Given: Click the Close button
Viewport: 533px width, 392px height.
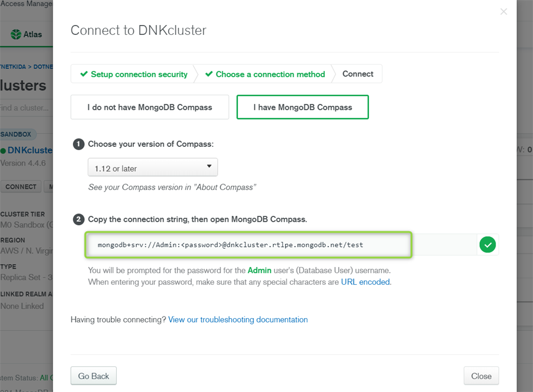Looking at the screenshot, I should pyautogui.click(x=481, y=376).
